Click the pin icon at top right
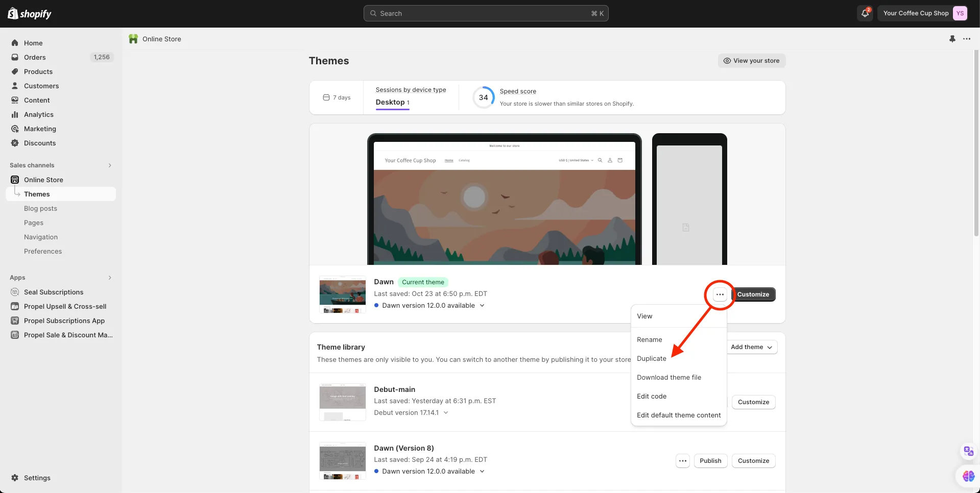Image resolution: width=980 pixels, height=493 pixels. (952, 39)
